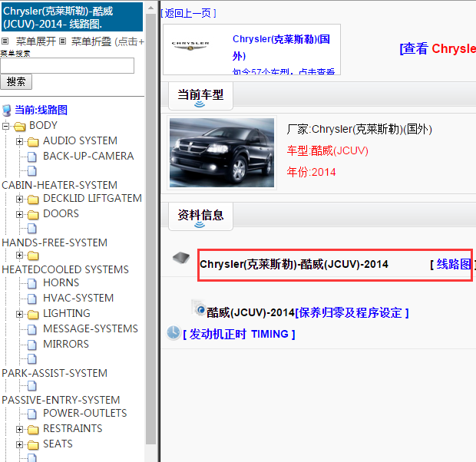The height and width of the screenshot is (462, 476).
Task: Click the 当前:线路图 heading link
Action: click(41, 110)
